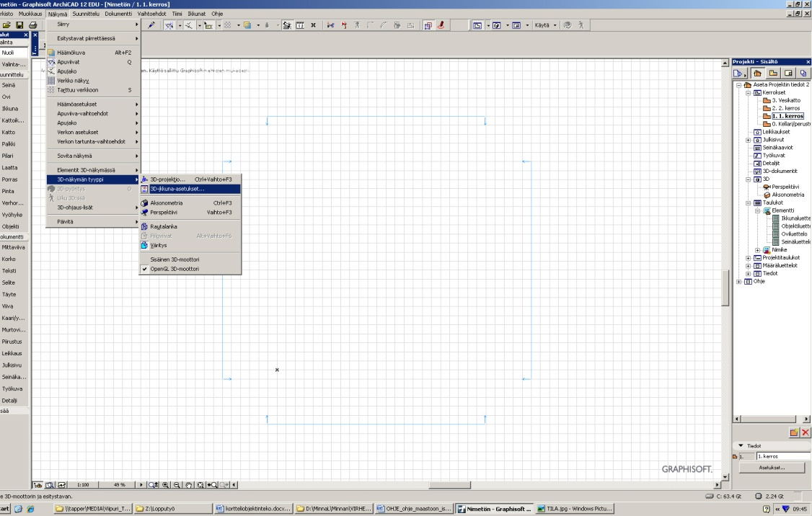Select OpenGL 3D-moottori engine option
The width and height of the screenshot is (812, 516).
click(190, 269)
